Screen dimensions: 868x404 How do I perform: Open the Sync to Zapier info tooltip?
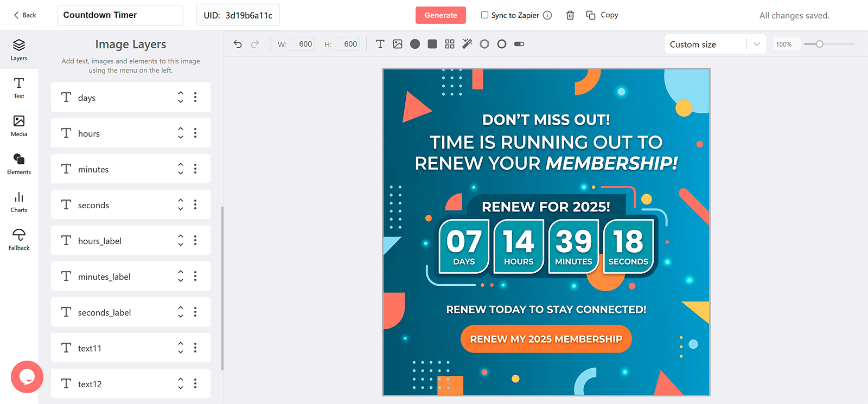547,15
